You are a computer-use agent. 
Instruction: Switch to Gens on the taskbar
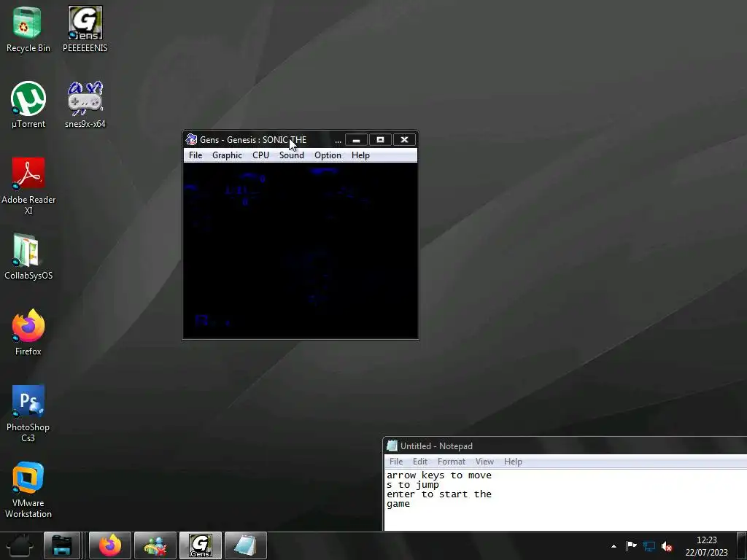tap(201, 545)
